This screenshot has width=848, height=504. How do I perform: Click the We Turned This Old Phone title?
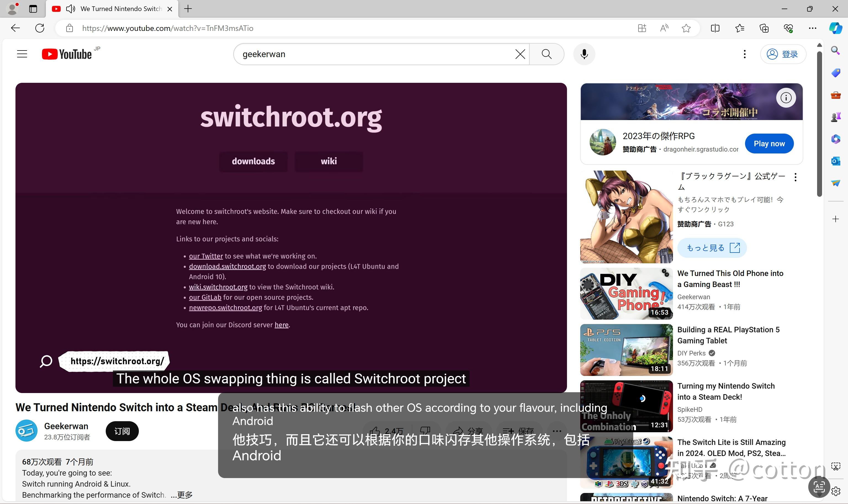(730, 279)
